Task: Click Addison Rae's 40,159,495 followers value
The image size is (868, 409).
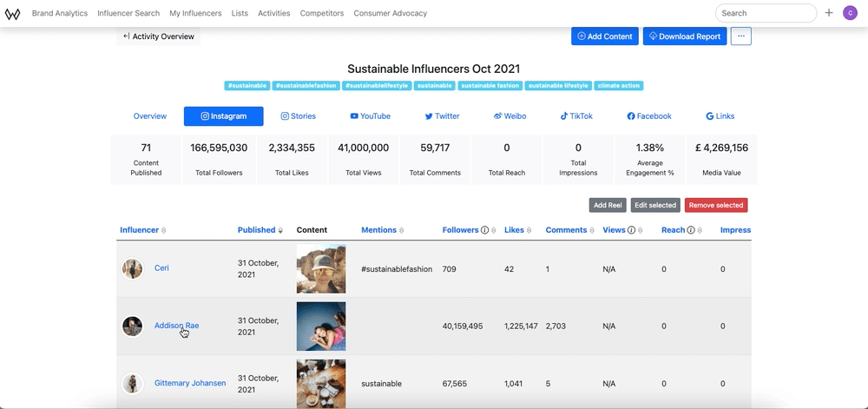Action: (x=463, y=327)
